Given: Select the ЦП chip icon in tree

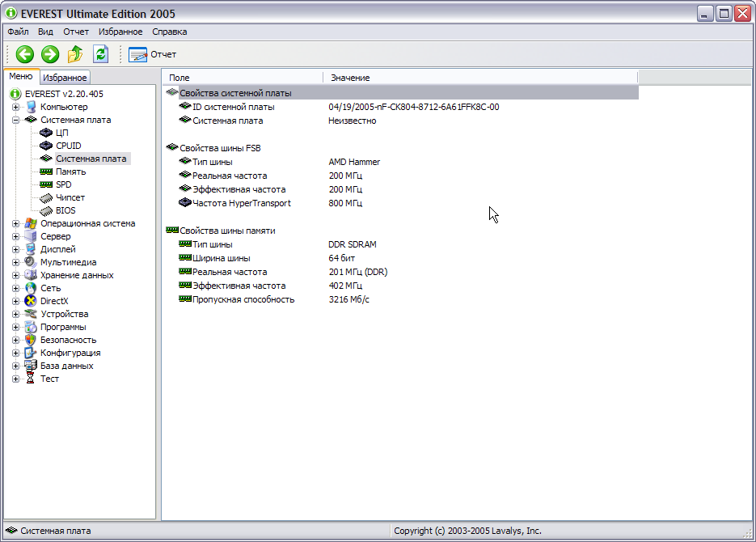Looking at the screenshot, I should tap(46, 133).
